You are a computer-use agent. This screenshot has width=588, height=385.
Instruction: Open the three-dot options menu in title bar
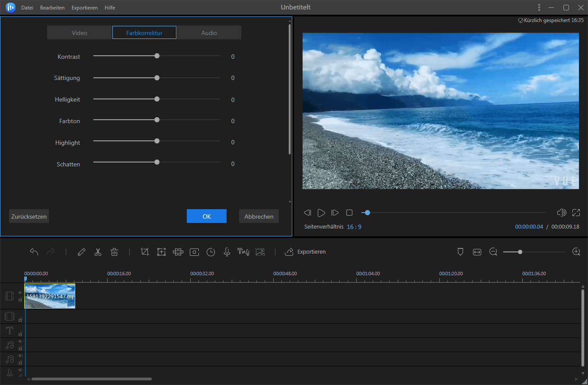pyautogui.click(x=539, y=7)
